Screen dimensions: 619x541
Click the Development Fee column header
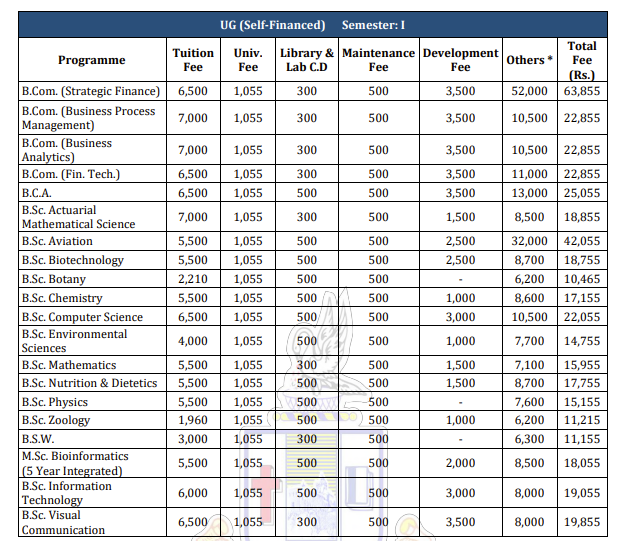pyautogui.click(x=460, y=60)
